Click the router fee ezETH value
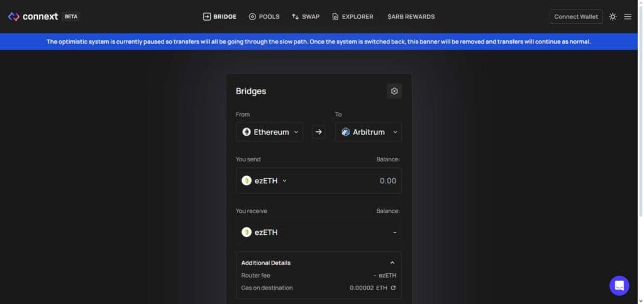Viewport: 644px width, 304px height. [386, 276]
